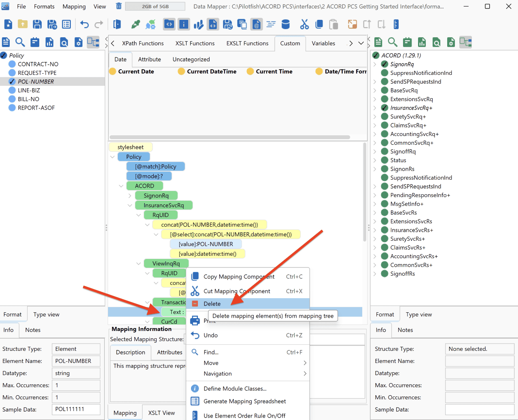This screenshot has height=420, width=518.
Task: Toggle the source panel tree view button
Action: point(93,42)
